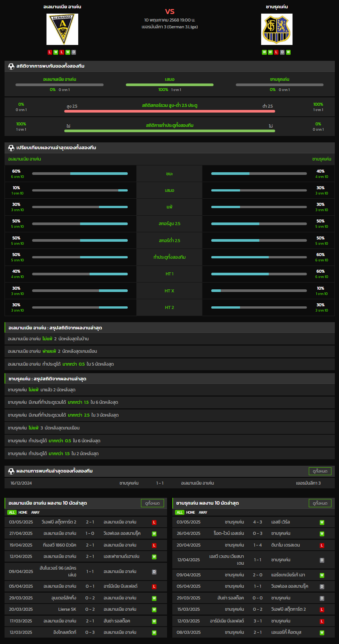Click Saarbrücken's 40% win progress bar
The height and width of the screenshot is (644, 339).
click(x=259, y=174)
